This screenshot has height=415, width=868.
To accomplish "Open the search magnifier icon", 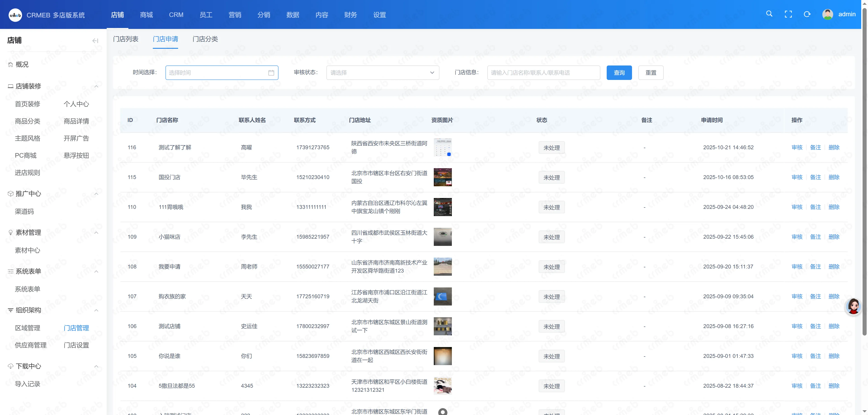I will click(769, 14).
